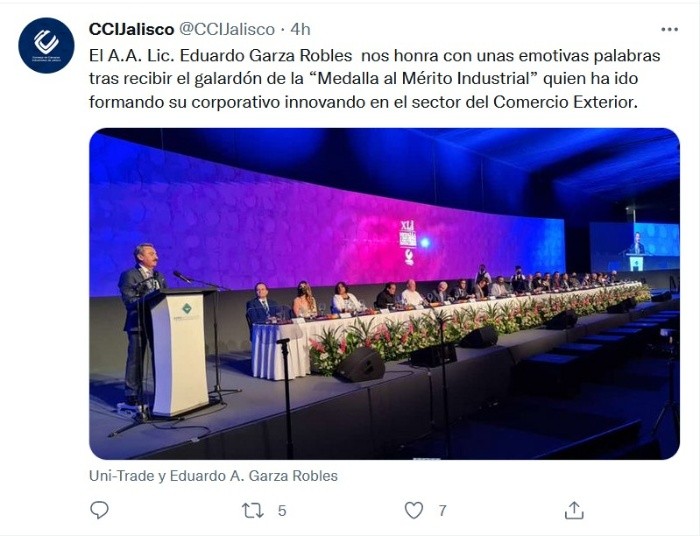Open the three-dot more options menu
The width and height of the screenshot is (700, 536).
669,30
